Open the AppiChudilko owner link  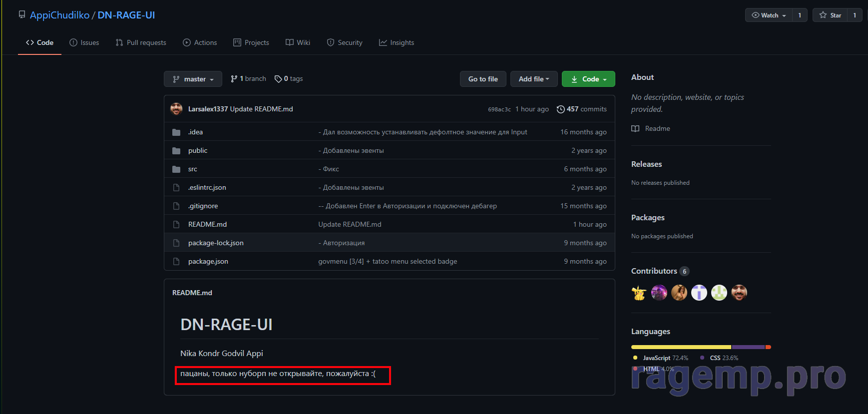coord(59,15)
